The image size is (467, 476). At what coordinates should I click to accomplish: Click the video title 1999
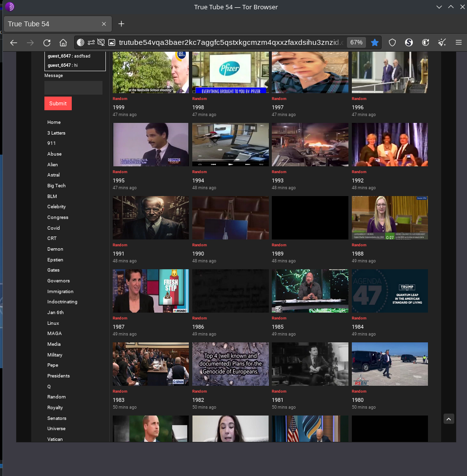119,107
